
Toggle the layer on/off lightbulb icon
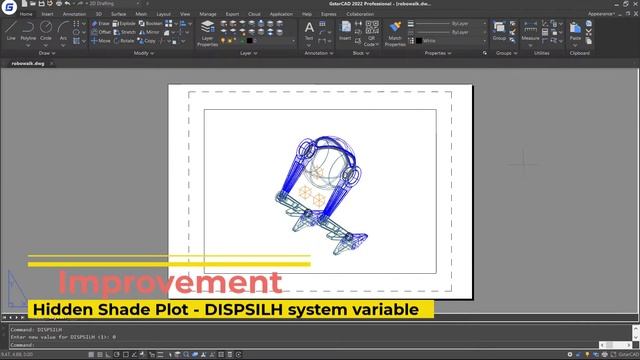tap(223, 41)
